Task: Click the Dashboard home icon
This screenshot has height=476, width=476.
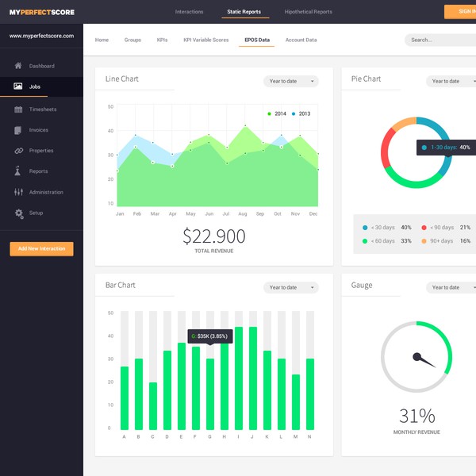Action: (18, 66)
